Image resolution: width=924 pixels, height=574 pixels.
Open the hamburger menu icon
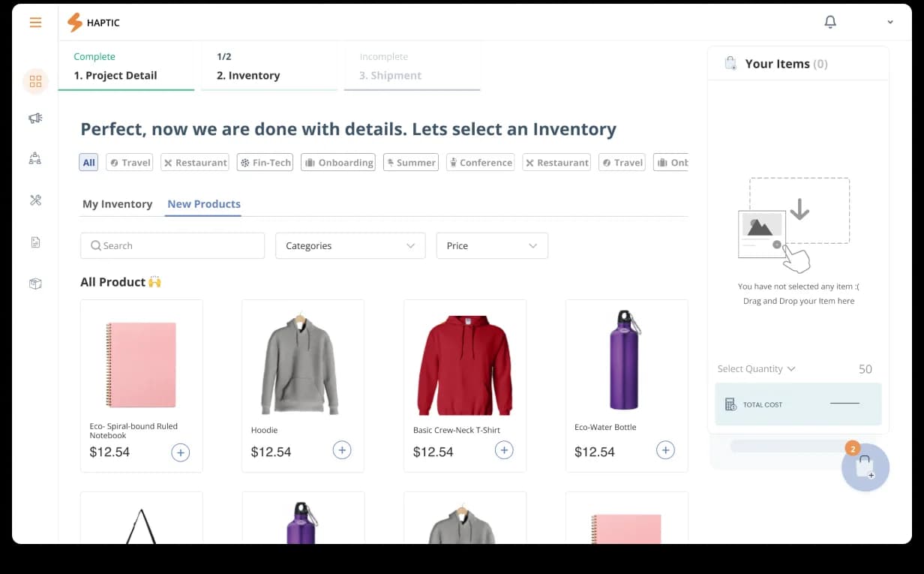[35, 23]
